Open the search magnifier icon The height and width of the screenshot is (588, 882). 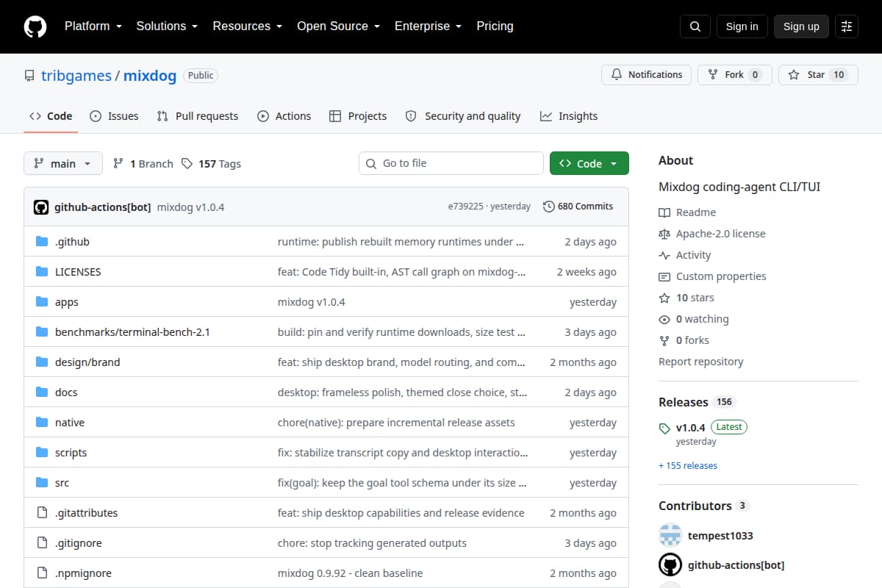tap(695, 26)
